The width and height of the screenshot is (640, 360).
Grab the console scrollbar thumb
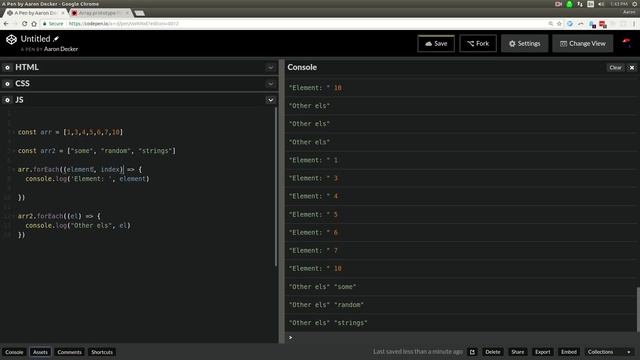pyautogui.click(x=638, y=309)
